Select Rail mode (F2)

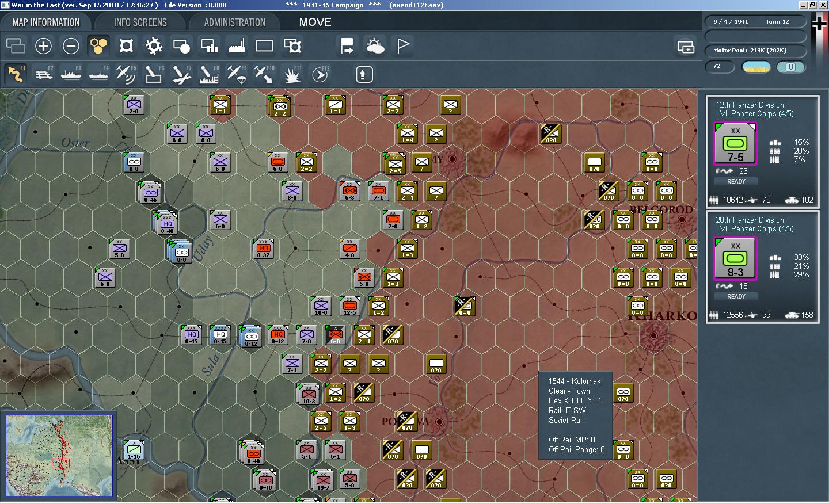click(x=43, y=74)
